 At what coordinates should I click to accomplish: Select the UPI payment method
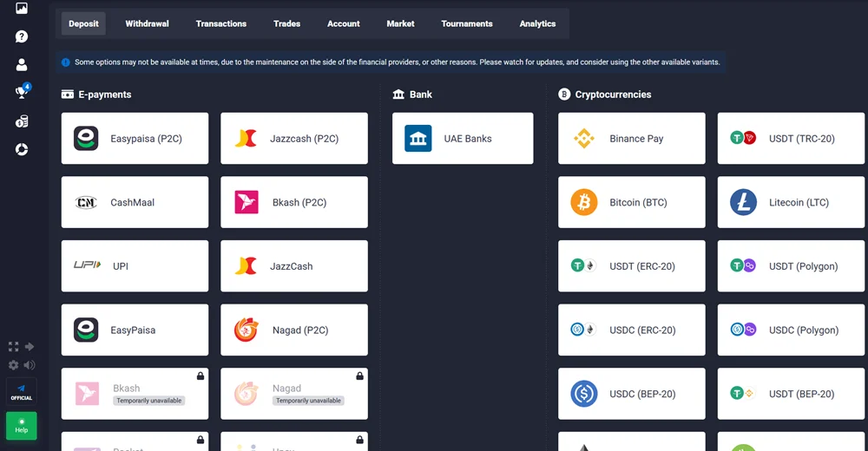point(135,266)
